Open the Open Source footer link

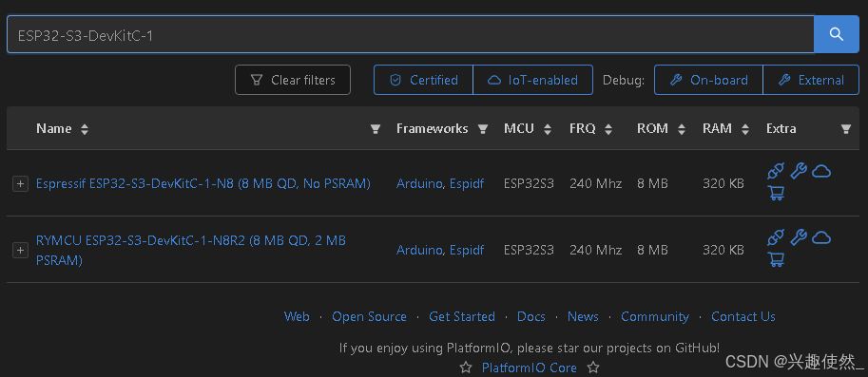369,317
